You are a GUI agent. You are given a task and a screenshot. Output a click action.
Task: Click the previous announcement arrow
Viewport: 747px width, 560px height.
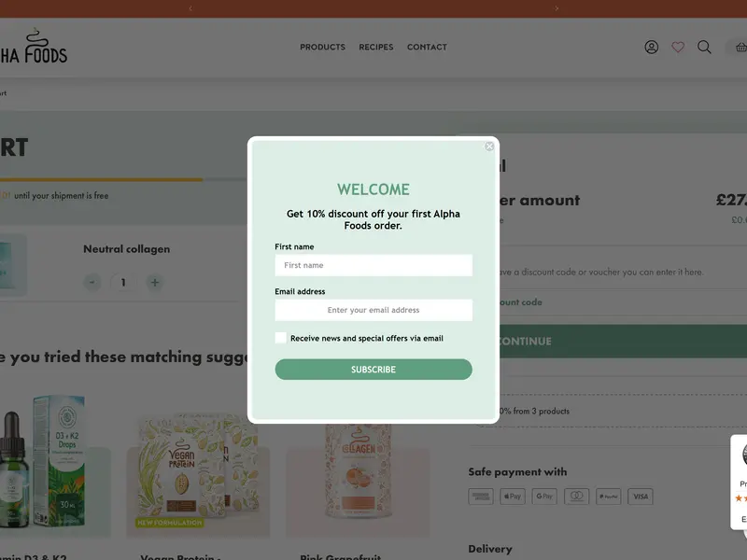click(190, 8)
